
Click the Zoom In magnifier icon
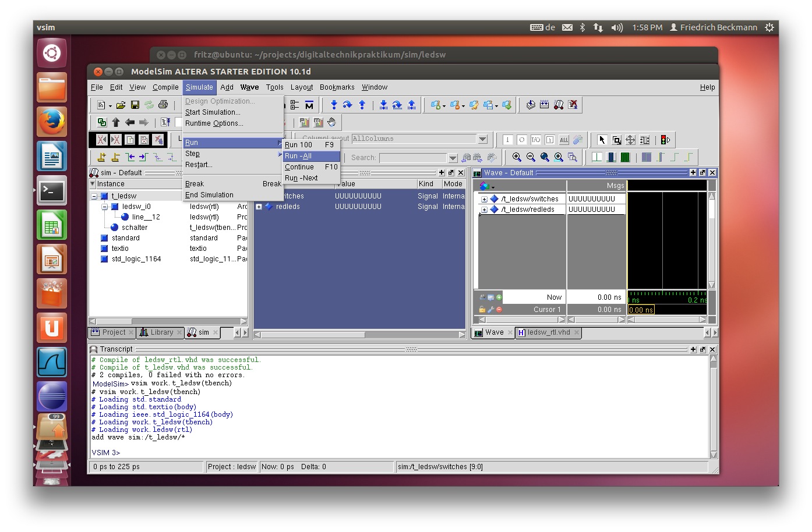(x=517, y=157)
